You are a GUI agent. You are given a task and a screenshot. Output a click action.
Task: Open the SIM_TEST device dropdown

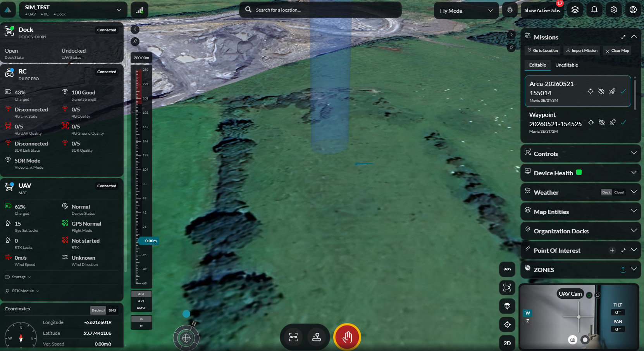(73, 10)
